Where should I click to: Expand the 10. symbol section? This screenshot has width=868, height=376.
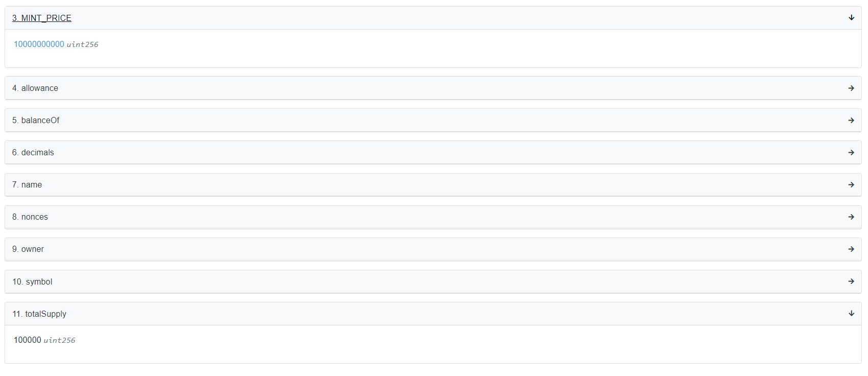click(32, 282)
